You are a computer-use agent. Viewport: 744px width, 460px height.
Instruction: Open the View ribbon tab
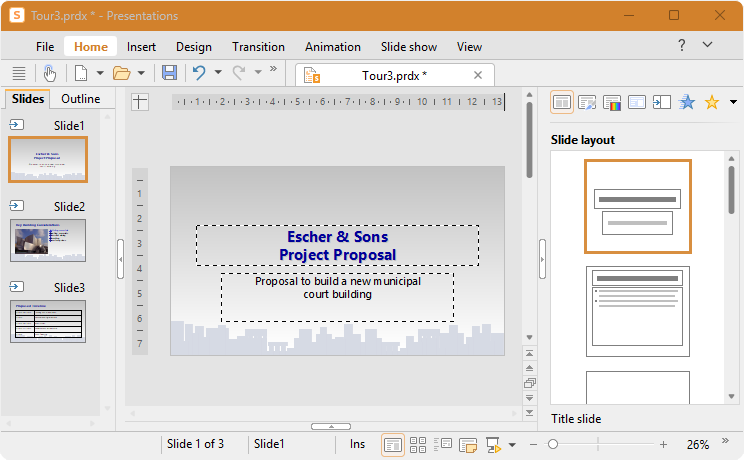pyautogui.click(x=469, y=47)
